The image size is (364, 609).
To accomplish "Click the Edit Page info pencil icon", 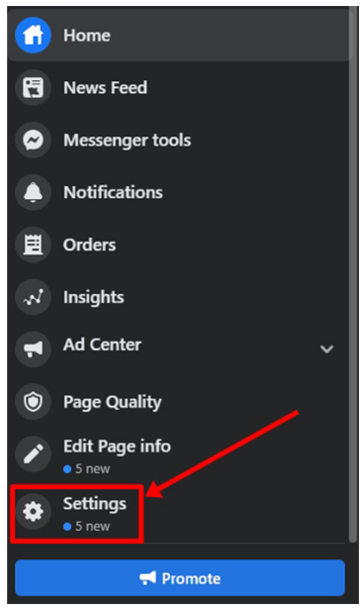I will pyautogui.click(x=33, y=455).
